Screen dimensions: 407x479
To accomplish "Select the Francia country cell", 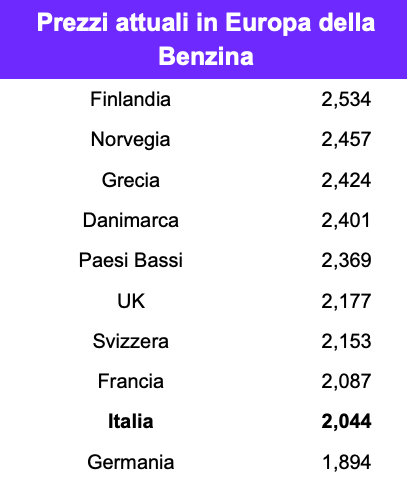I will 131,381.
